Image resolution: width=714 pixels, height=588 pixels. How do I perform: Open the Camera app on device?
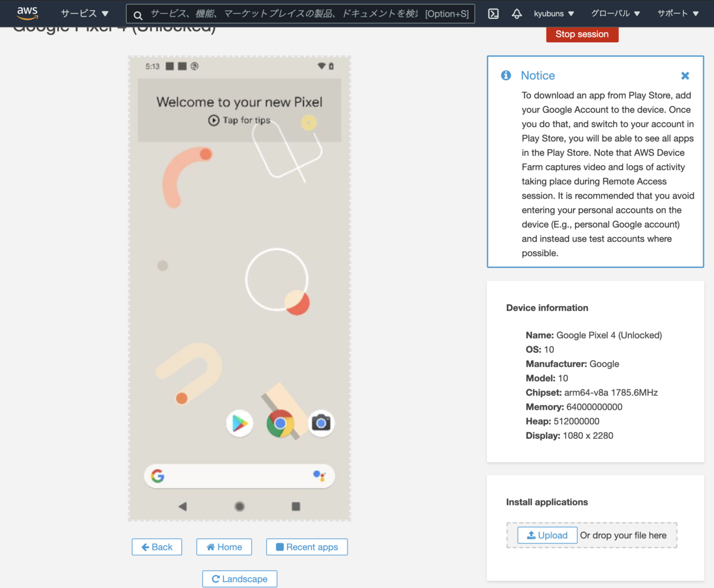pyautogui.click(x=321, y=423)
